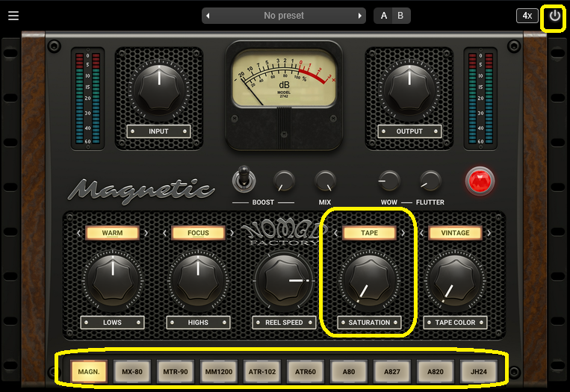This screenshot has height=392, width=570.
Task: Click the FLUTTER knob
Action: coord(430,181)
